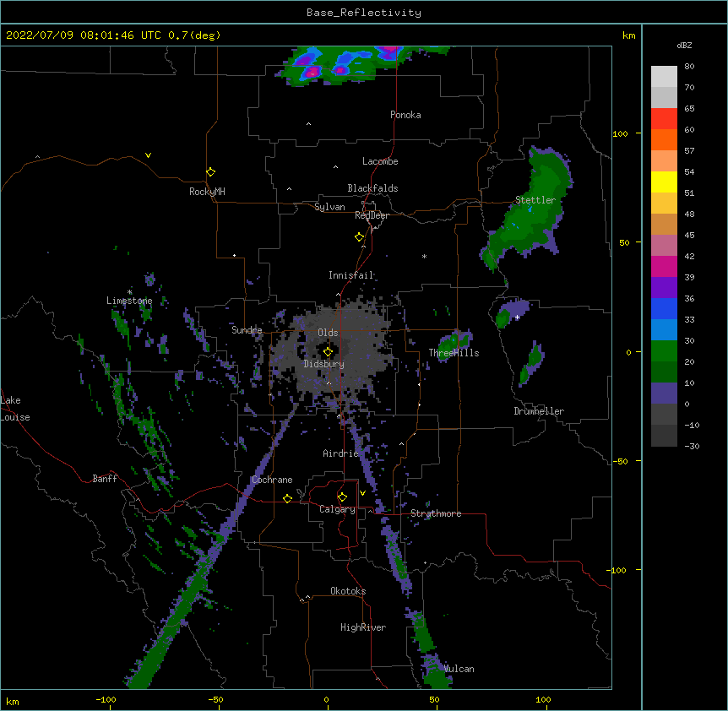
Task: Click the dBZ legend heading
Action: [684, 45]
